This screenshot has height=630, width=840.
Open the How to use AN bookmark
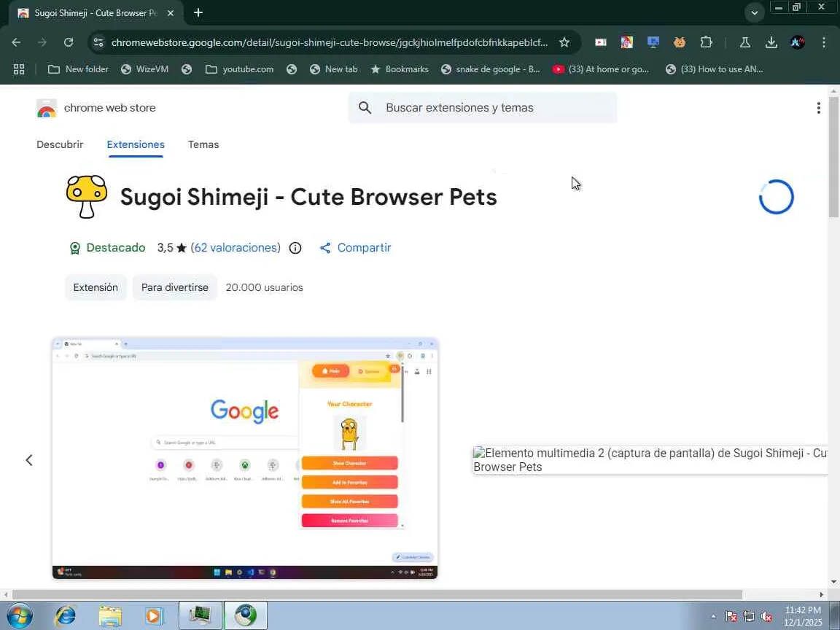coord(714,69)
